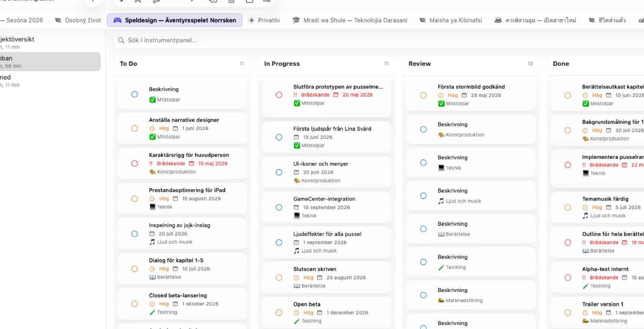Switch to the Osobný život tab

pos(78,20)
